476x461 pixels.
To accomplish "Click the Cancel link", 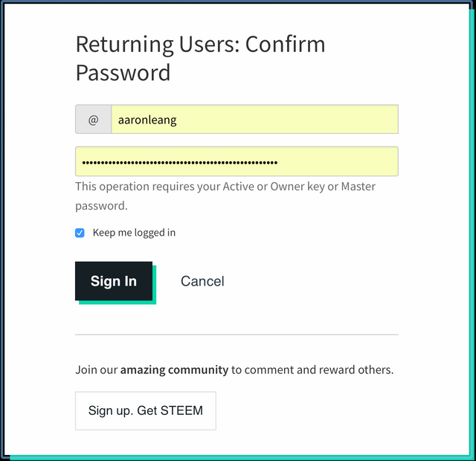I will 202,281.
